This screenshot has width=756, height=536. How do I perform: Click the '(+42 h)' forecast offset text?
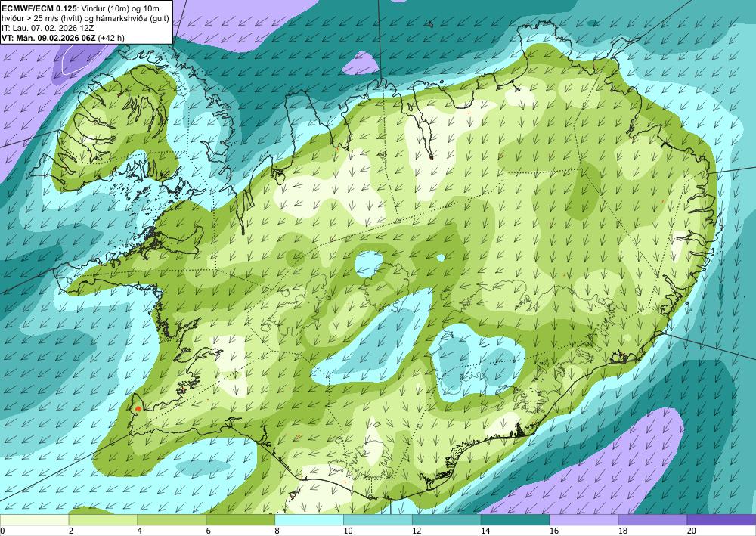pos(111,38)
